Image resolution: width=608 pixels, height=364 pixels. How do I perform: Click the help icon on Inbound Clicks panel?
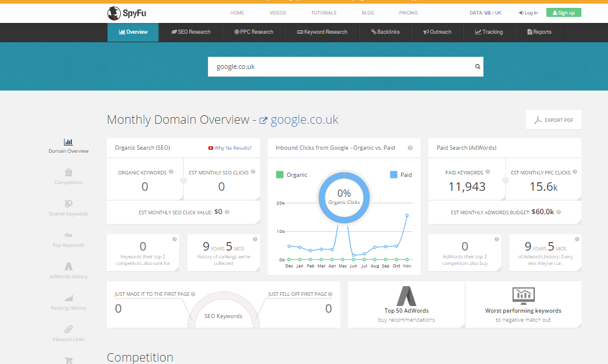tap(410, 148)
